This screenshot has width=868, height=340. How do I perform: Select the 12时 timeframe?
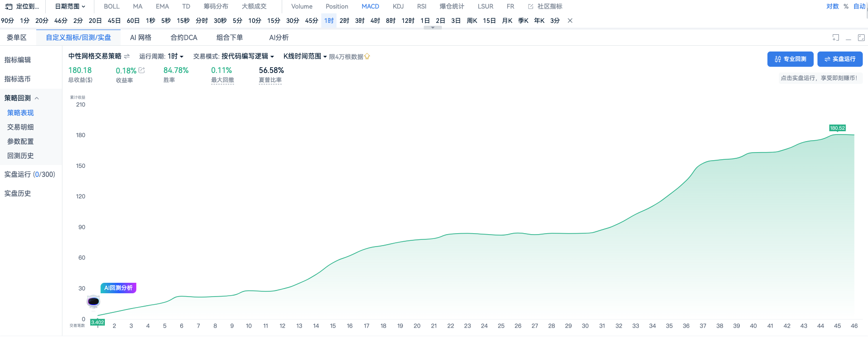408,21
